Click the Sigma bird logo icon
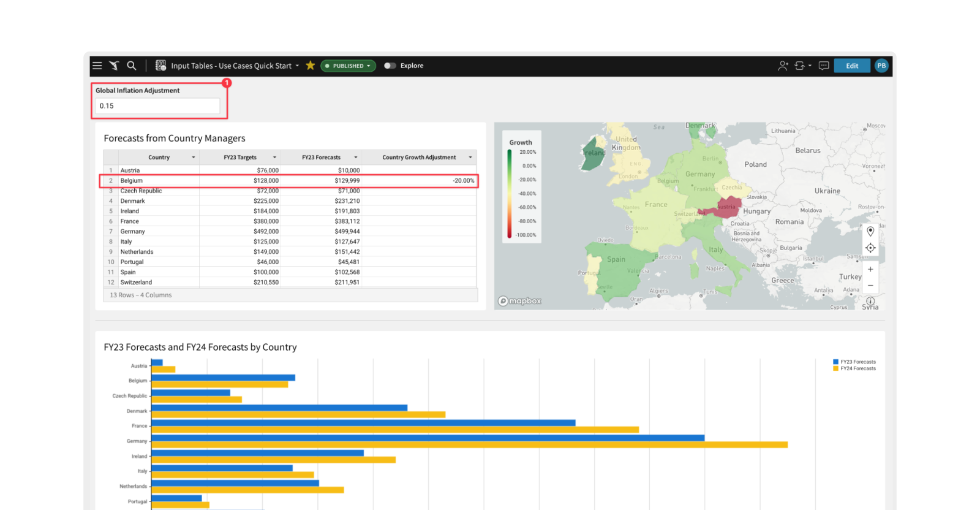The height and width of the screenshot is (510, 980). (114, 66)
